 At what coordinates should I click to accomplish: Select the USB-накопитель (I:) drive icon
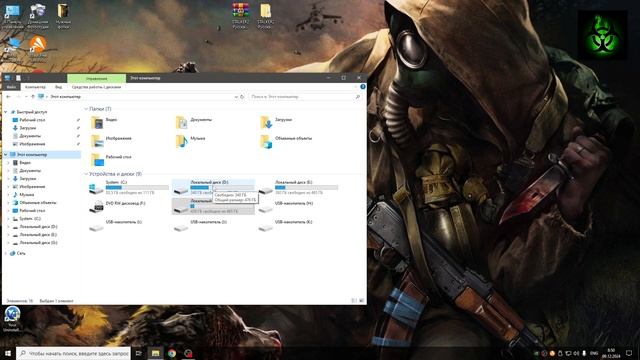tap(96, 227)
